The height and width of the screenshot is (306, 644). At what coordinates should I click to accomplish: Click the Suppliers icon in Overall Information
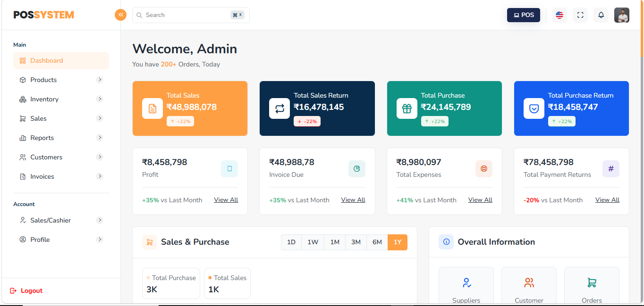click(466, 283)
